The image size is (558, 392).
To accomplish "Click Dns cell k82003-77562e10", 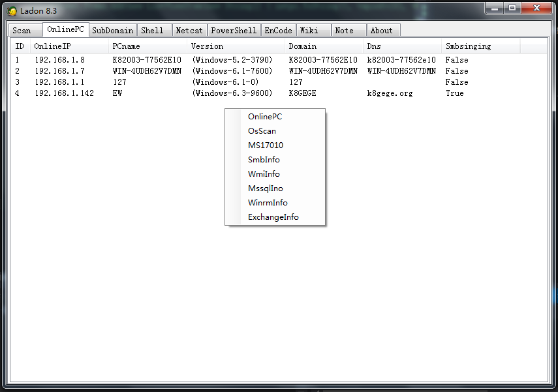I will 401,60.
